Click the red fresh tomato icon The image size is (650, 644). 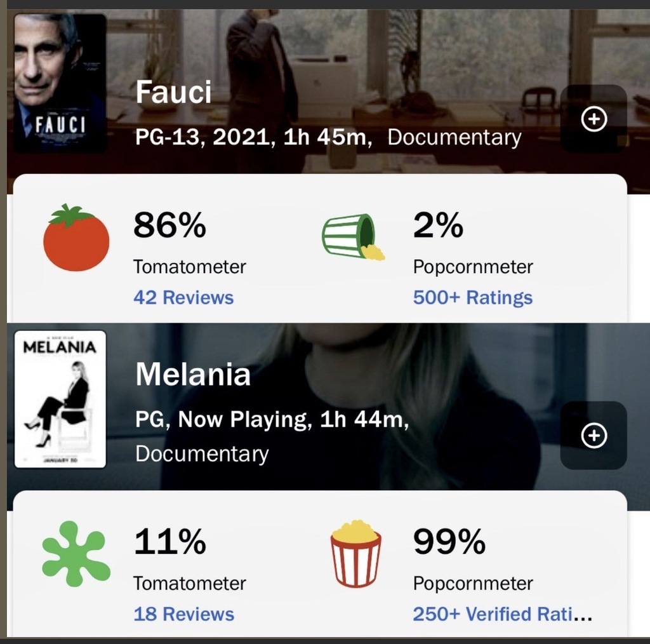click(76, 238)
